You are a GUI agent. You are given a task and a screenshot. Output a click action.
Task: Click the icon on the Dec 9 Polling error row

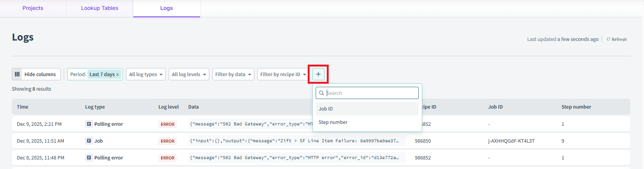point(89,124)
